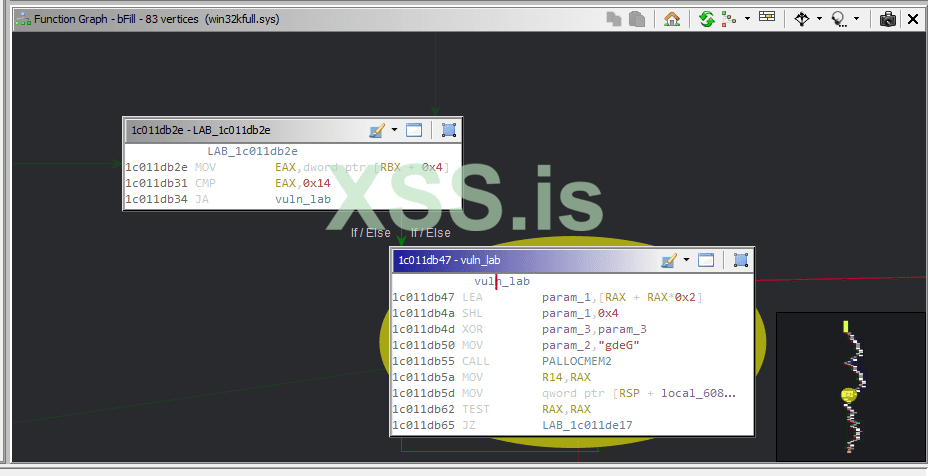Select the XOR param_3,param_3 instruction
Screen dimensions: 928x476
(572, 329)
